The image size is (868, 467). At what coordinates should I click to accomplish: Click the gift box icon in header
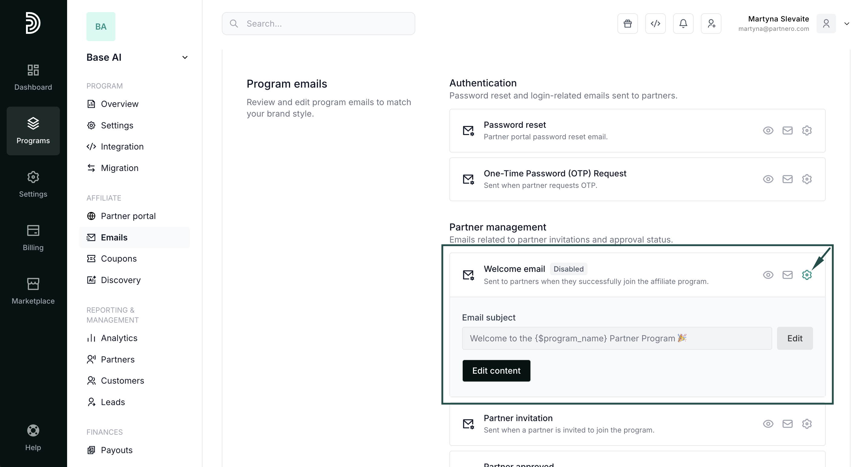coord(627,24)
